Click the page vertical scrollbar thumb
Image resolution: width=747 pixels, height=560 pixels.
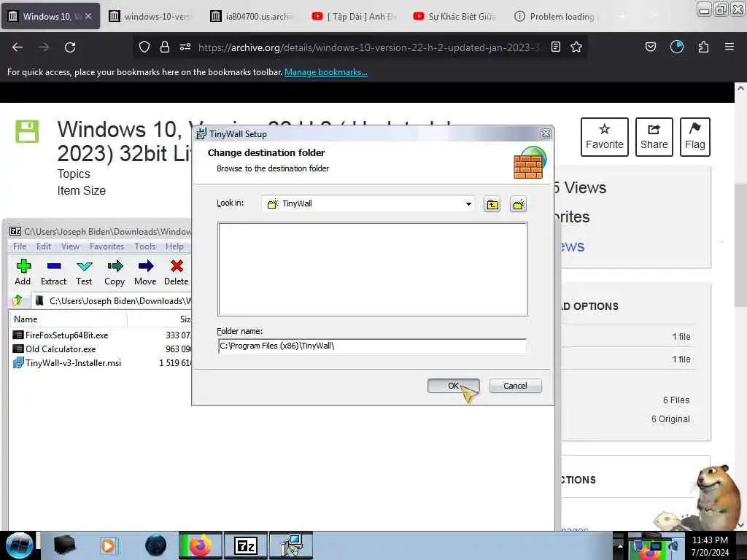click(x=740, y=245)
